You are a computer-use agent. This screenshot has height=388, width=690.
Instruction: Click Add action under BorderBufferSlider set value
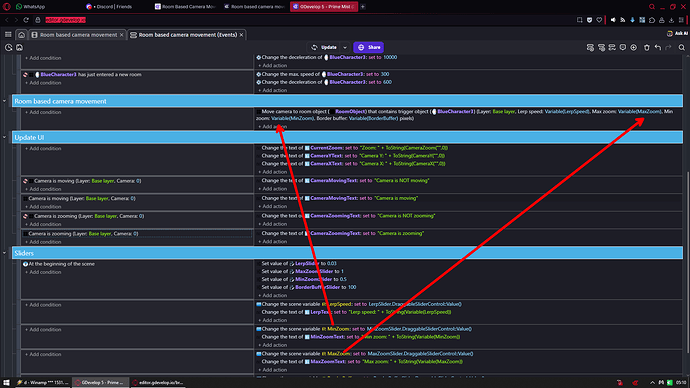tap(272, 296)
